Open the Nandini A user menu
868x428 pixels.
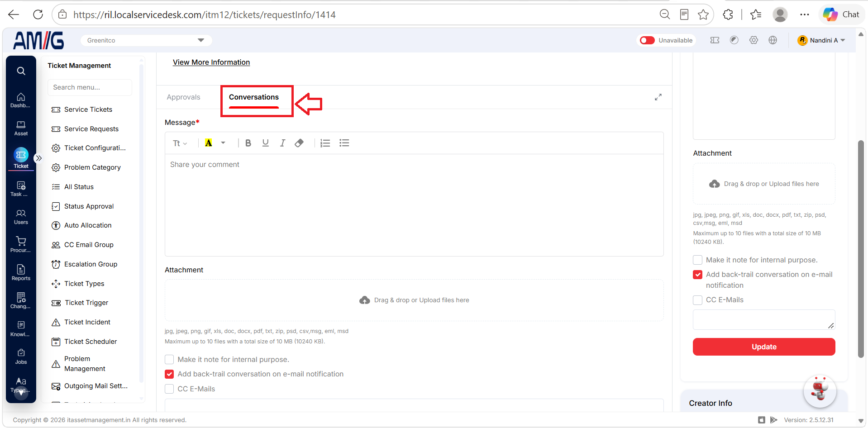point(821,40)
